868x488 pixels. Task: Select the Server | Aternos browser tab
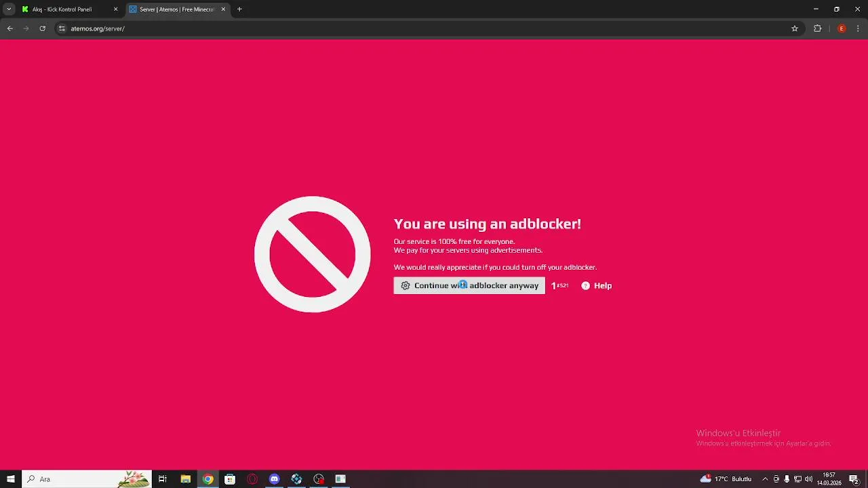(176, 9)
